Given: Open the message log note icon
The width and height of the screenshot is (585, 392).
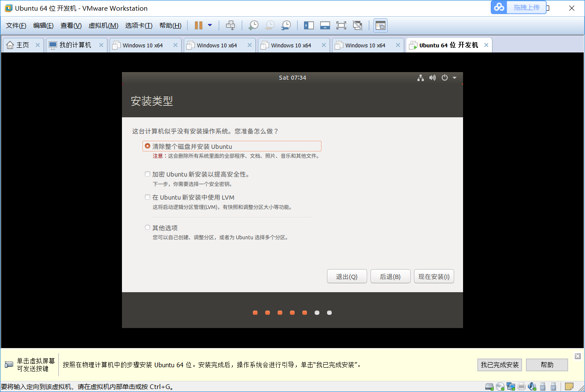Looking at the screenshot, I should (569, 387).
